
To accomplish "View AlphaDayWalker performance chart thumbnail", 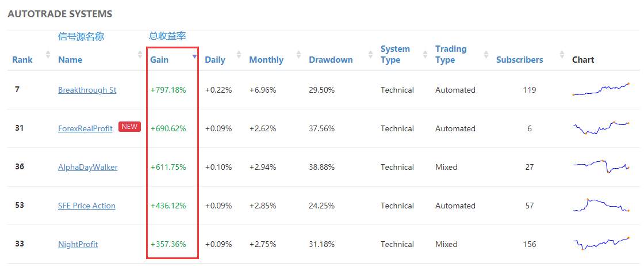I will 601,166.
